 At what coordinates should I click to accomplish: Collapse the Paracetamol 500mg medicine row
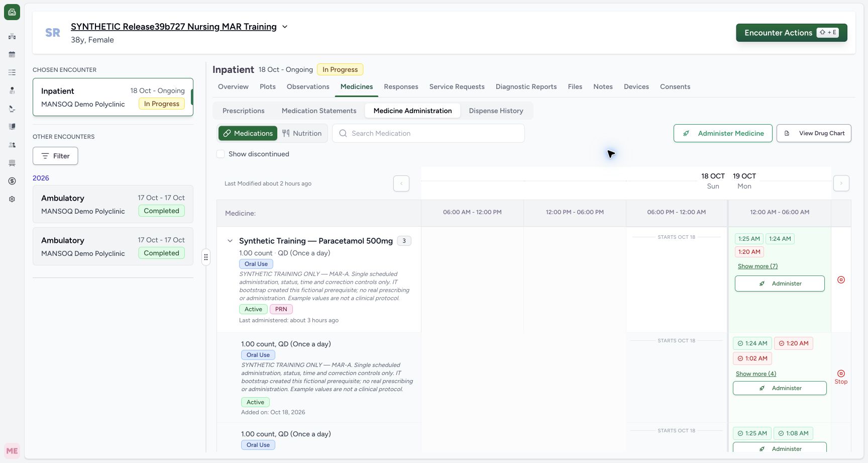pos(230,241)
